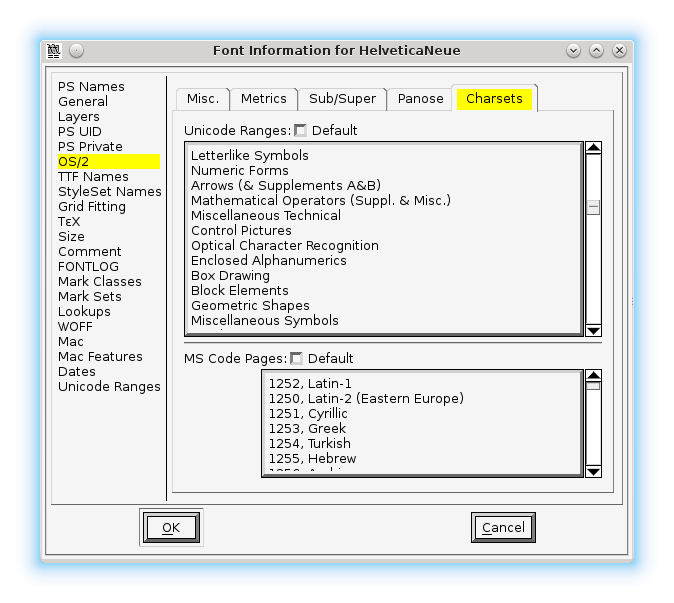Select Block Elements range
The image size is (674, 603).
click(240, 291)
